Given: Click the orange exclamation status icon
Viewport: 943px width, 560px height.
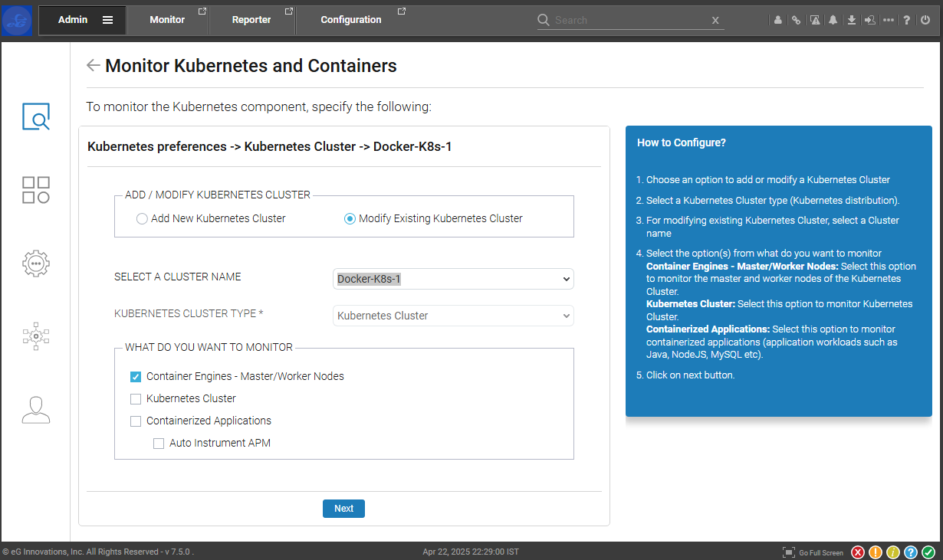Looking at the screenshot, I should pos(876,552).
